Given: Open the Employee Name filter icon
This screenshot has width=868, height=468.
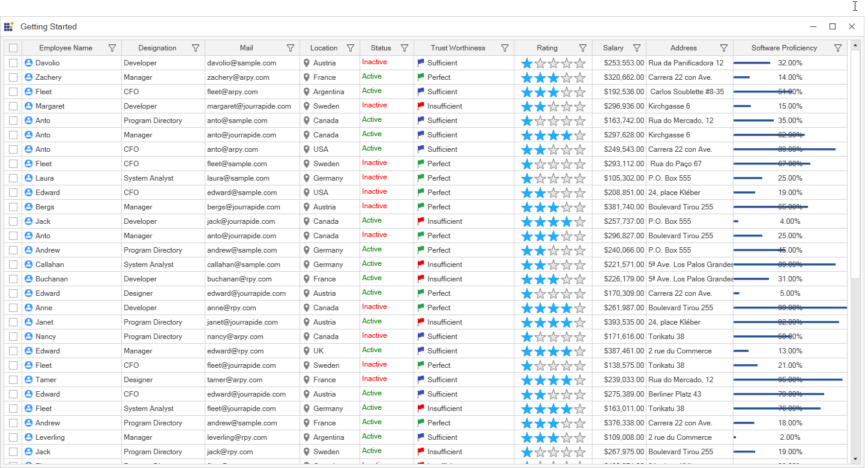Looking at the screenshot, I should point(112,47).
